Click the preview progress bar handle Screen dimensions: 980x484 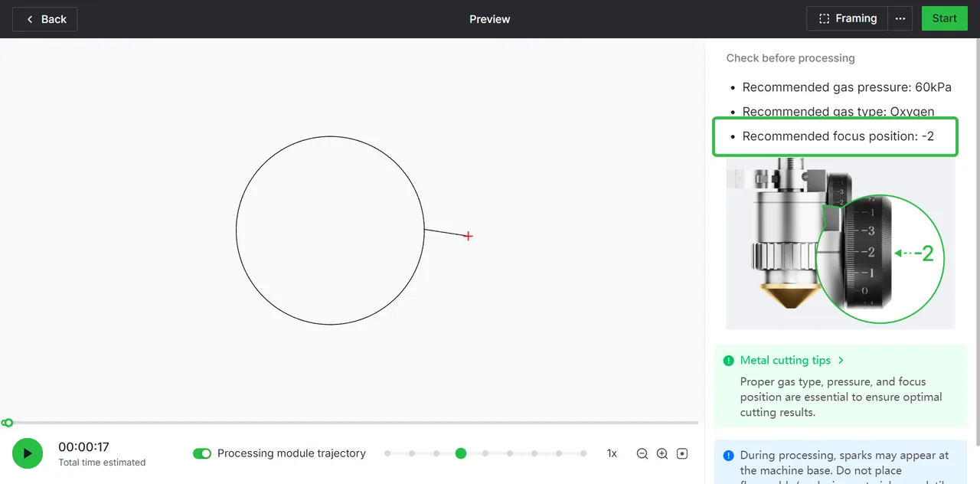pyautogui.click(x=8, y=423)
